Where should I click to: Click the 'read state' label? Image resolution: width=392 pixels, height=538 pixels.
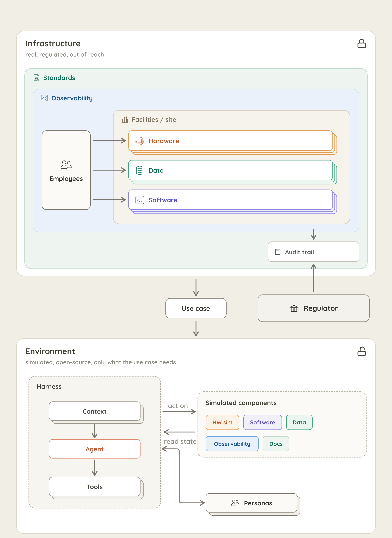coord(180,441)
